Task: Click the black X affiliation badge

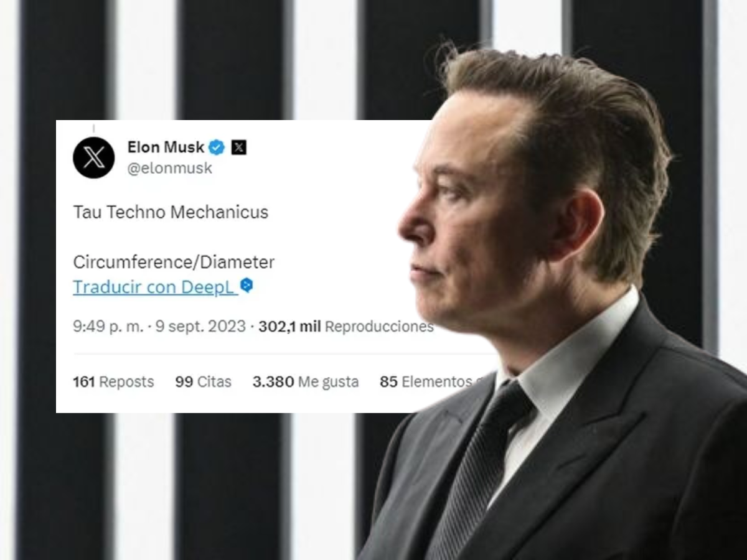Action: (x=238, y=147)
